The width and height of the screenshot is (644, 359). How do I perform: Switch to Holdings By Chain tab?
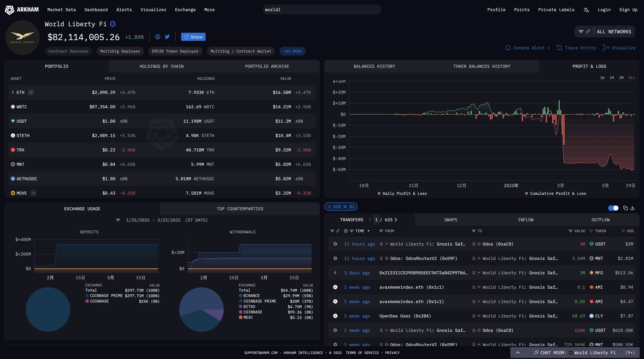(161, 66)
